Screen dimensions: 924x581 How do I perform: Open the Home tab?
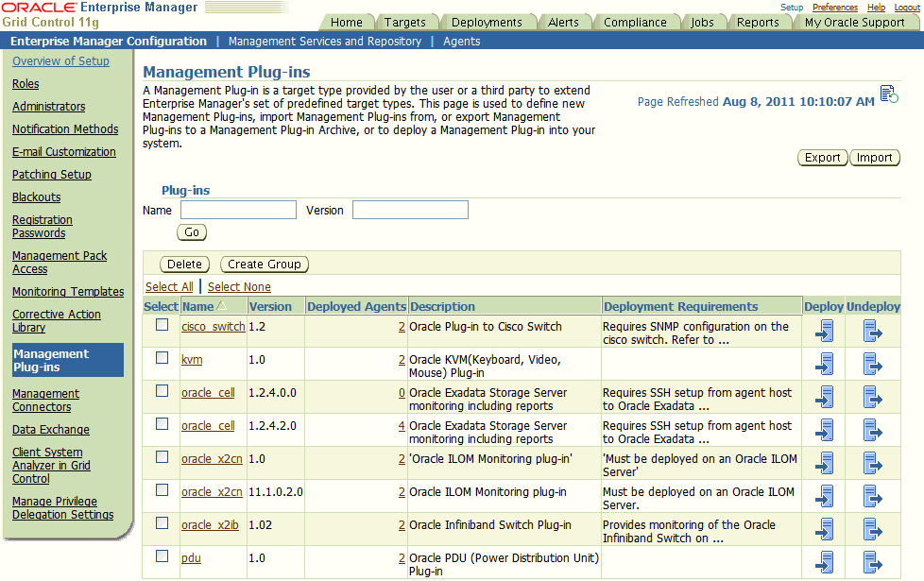(347, 23)
